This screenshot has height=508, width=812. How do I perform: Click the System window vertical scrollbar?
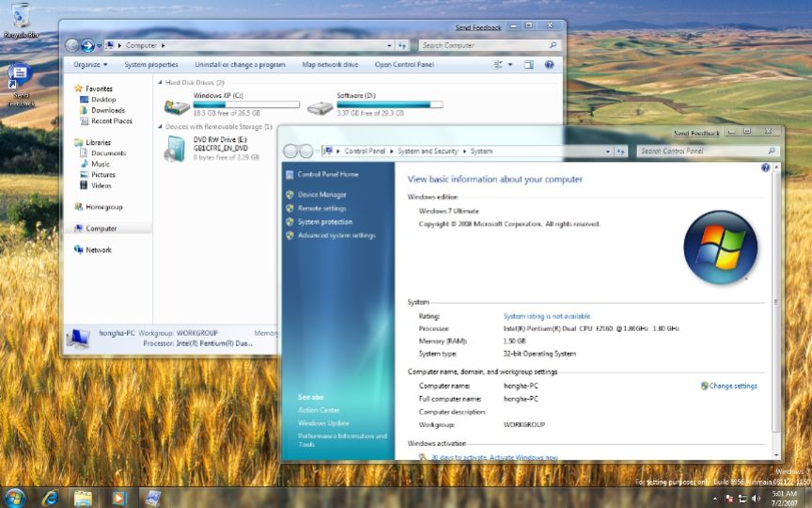tap(775, 302)
